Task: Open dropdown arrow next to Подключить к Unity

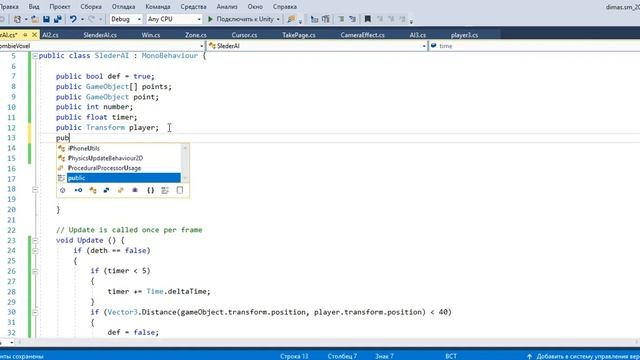Action: (x=278, y=19)
